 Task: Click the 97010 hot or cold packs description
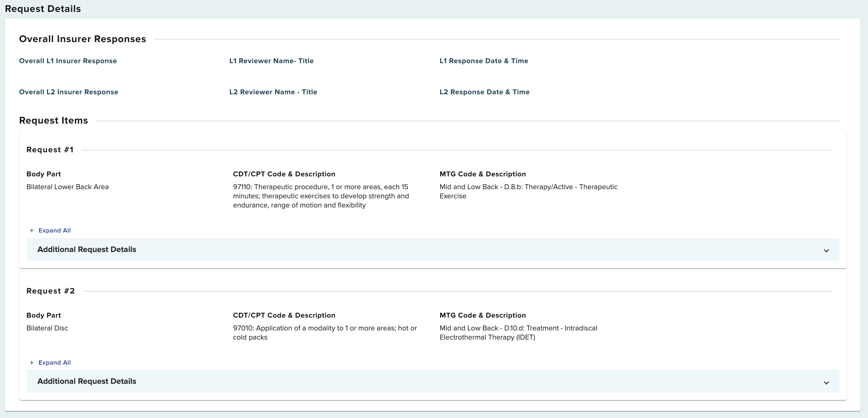(x=324, y=333)
